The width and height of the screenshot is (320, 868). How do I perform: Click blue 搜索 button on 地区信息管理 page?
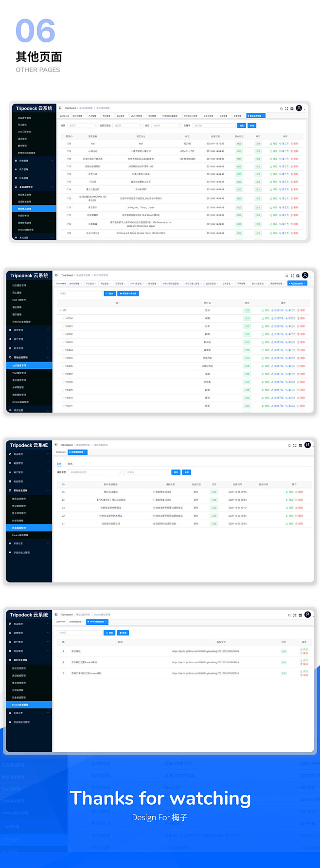(x=109, y=293)
